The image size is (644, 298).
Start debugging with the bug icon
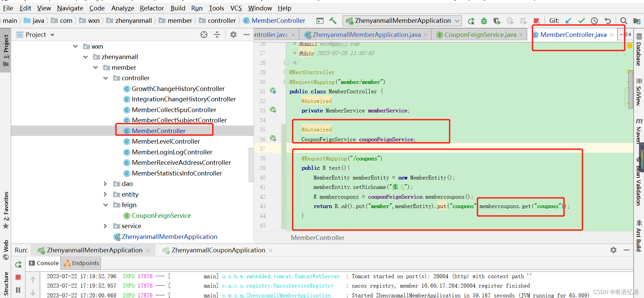[484, 21]
